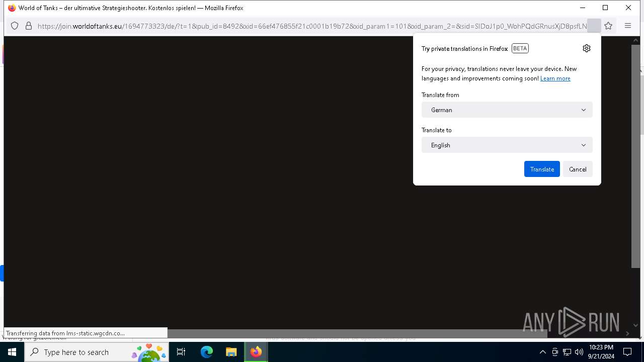
Task: Click the translate page icon in address bar
Action: click(594, 26)
